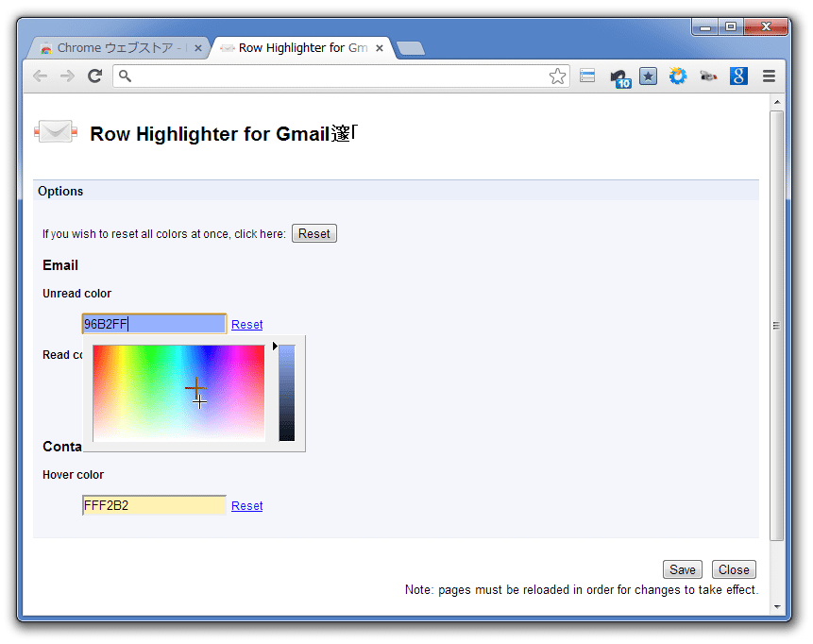Bookmark this page with the star icon
This screenshot has height=644, width=813.
(557, 76)
